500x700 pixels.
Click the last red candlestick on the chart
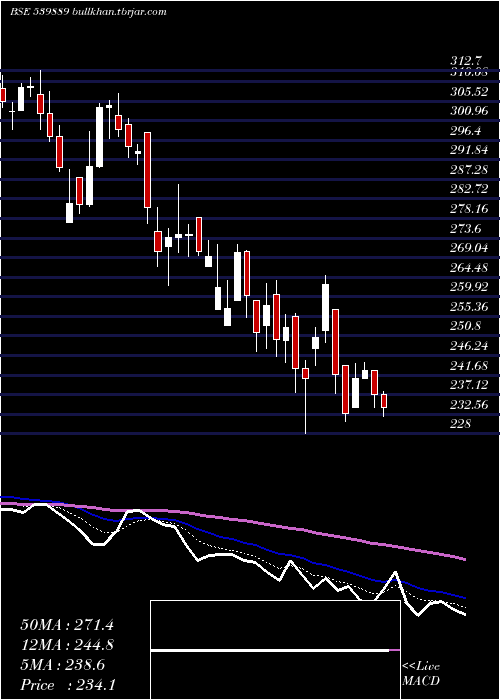coord(383,403)
